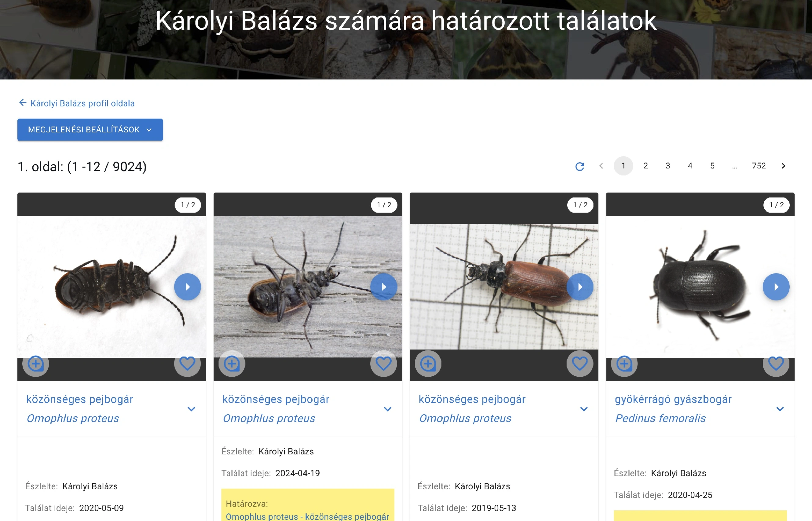Refresh the results list
Screen dimensions: 812x521
pyautogui.click(x=580, y=166)
